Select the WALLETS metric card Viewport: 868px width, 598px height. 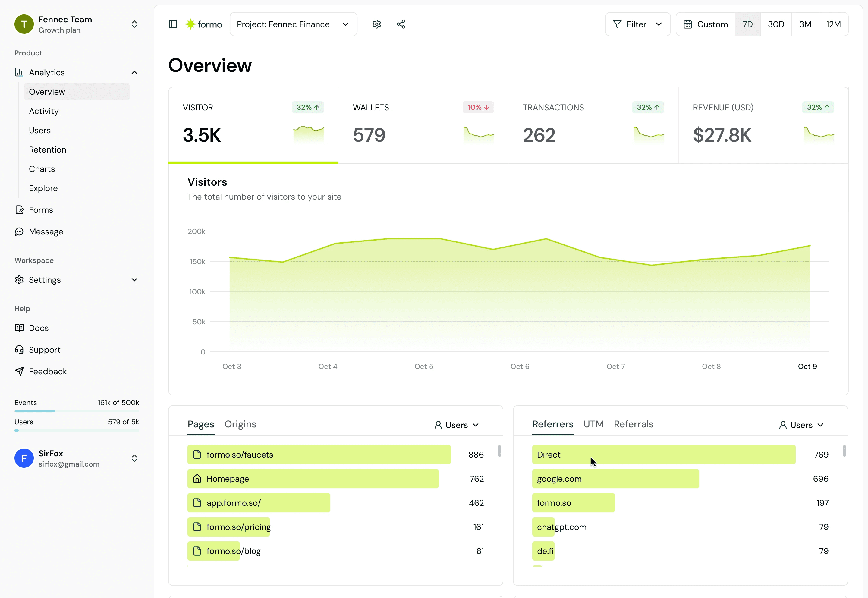click(423, 125)
